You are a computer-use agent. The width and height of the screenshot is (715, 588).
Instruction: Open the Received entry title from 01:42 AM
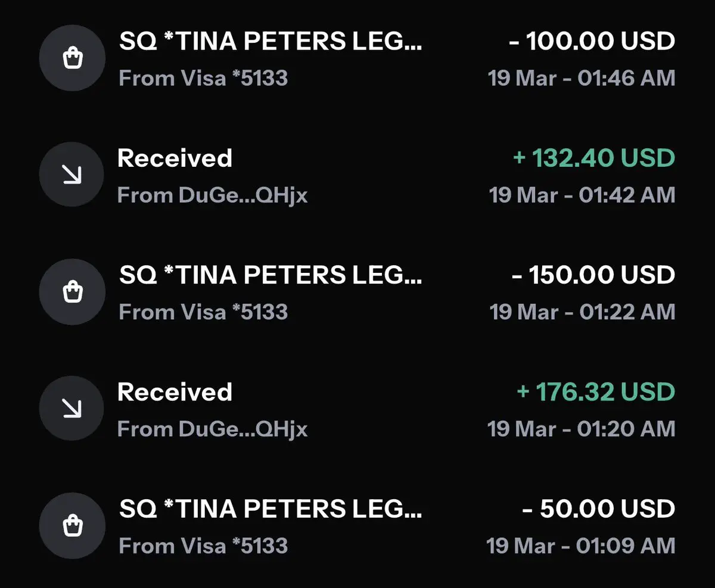175,158
